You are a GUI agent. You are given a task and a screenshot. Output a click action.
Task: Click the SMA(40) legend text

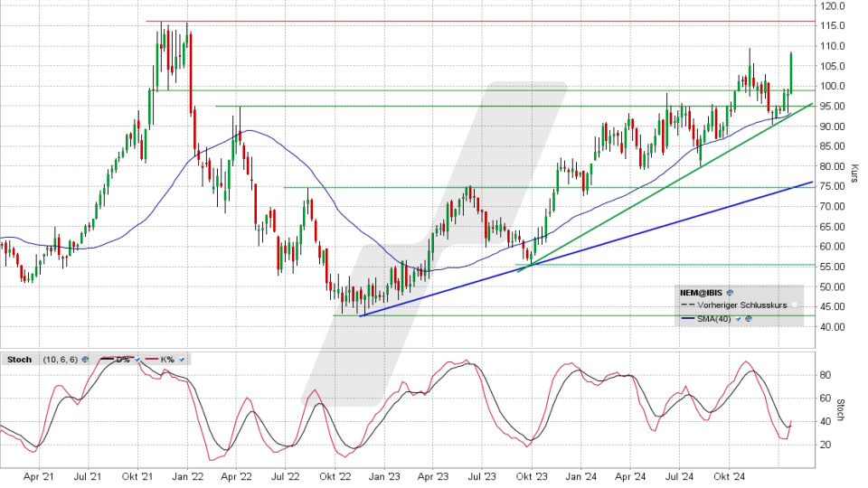pos(714,319)
